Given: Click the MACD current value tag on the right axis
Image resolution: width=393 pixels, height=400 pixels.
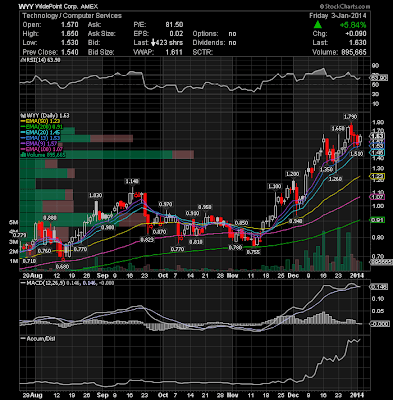Looking at the screenshot, I should (x=378, y=287).
